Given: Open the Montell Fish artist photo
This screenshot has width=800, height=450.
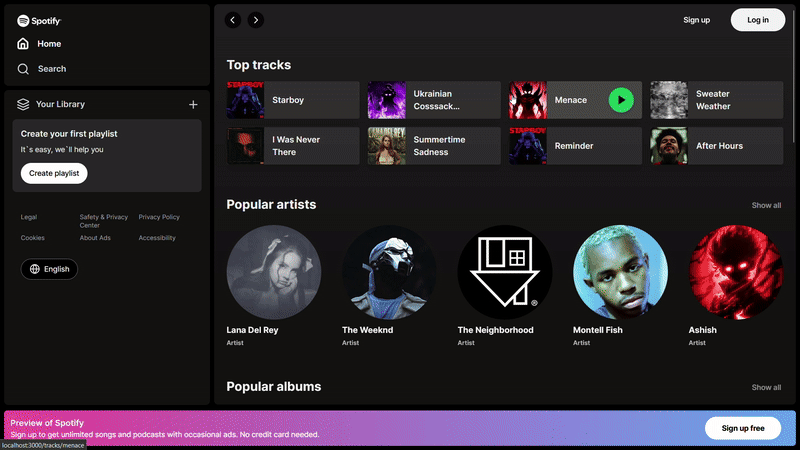Looking at the screenshot, I should [x=620, y=272].
